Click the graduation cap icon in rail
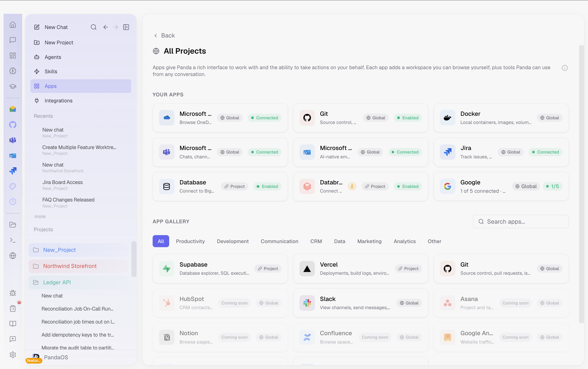Image resolution: width=588 pixels, height=369 pixels. (x=13, y=86)
